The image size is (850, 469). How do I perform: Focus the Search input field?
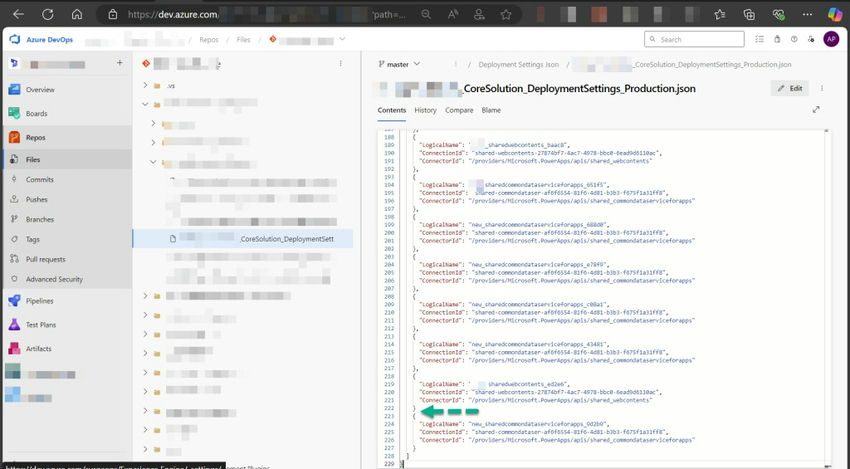click(x=694, y=39)
